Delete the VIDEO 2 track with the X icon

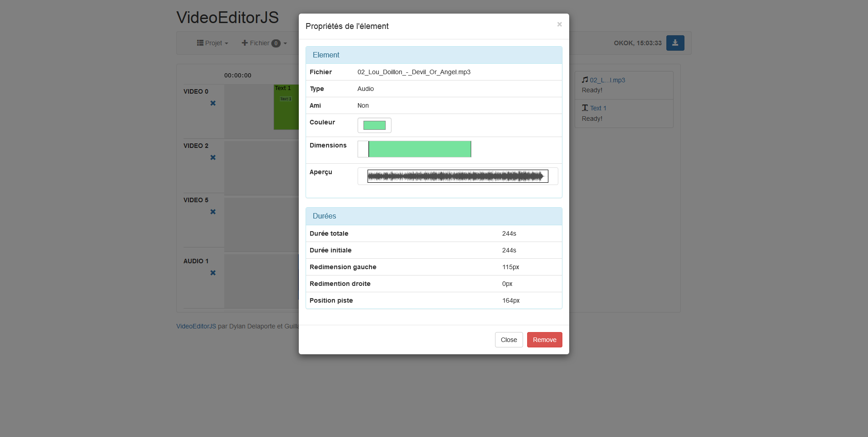(x=213, y=157)
